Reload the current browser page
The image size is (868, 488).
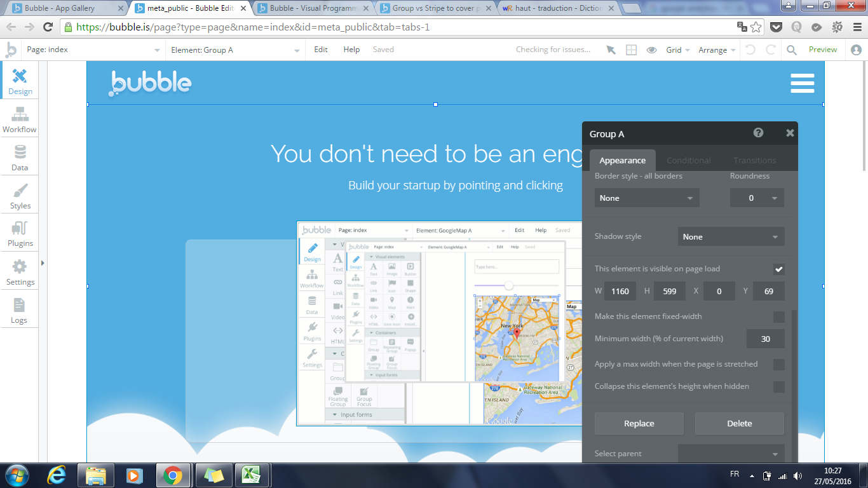tap(48, 27)
